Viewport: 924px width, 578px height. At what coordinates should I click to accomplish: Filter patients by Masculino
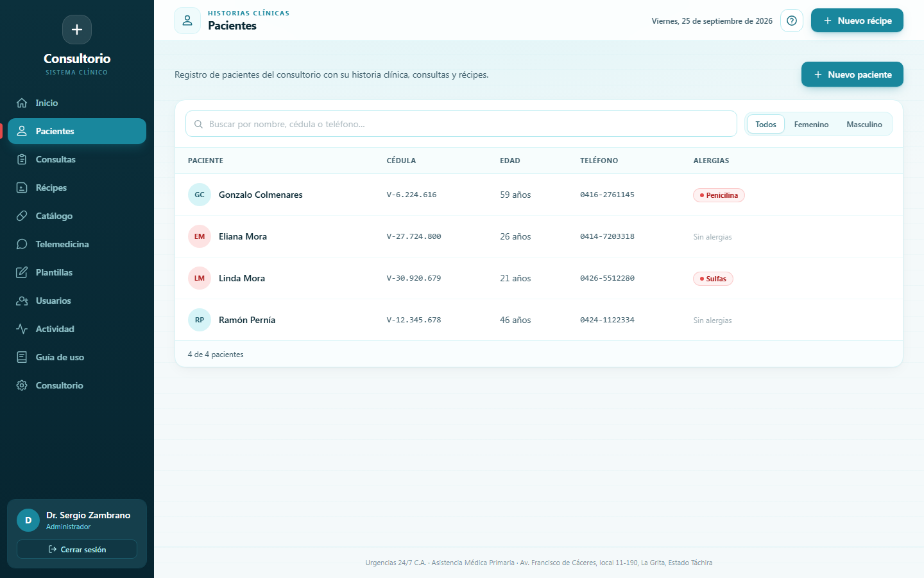(864, 124)
